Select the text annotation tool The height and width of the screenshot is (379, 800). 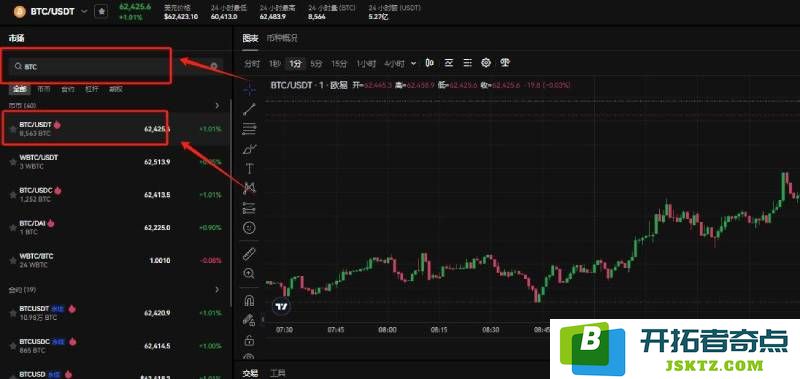coord(249,168)
